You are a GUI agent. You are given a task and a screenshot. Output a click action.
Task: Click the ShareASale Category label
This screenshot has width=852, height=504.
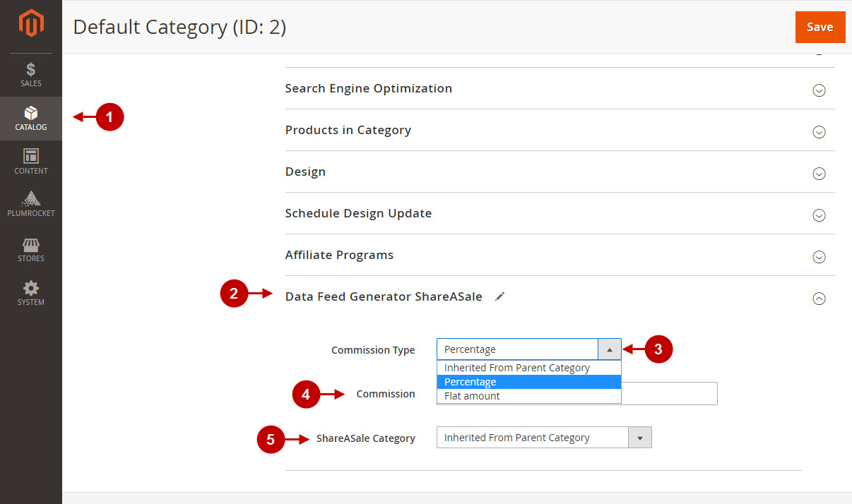(366, 438)
